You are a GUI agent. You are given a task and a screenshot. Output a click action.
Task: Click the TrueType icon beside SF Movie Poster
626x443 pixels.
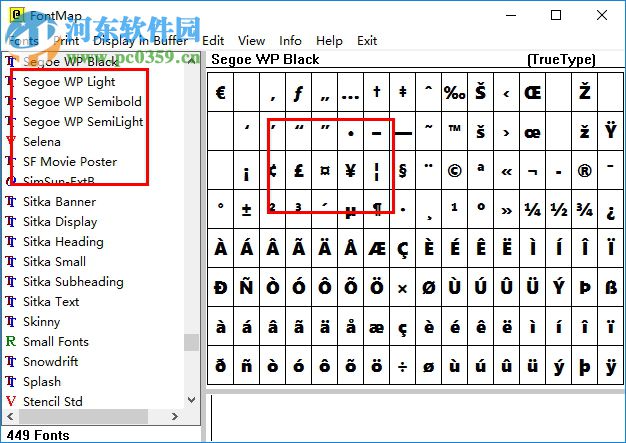(x=11, y=161)
